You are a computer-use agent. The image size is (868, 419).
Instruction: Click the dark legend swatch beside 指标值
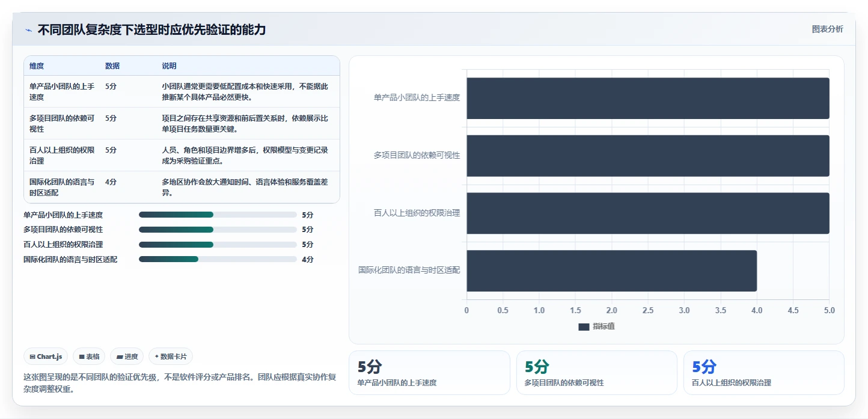tap(584, 326)
